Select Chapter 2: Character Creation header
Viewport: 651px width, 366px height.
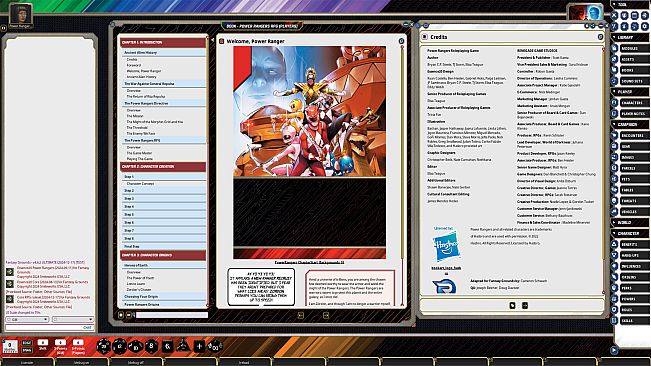point(163,166)
